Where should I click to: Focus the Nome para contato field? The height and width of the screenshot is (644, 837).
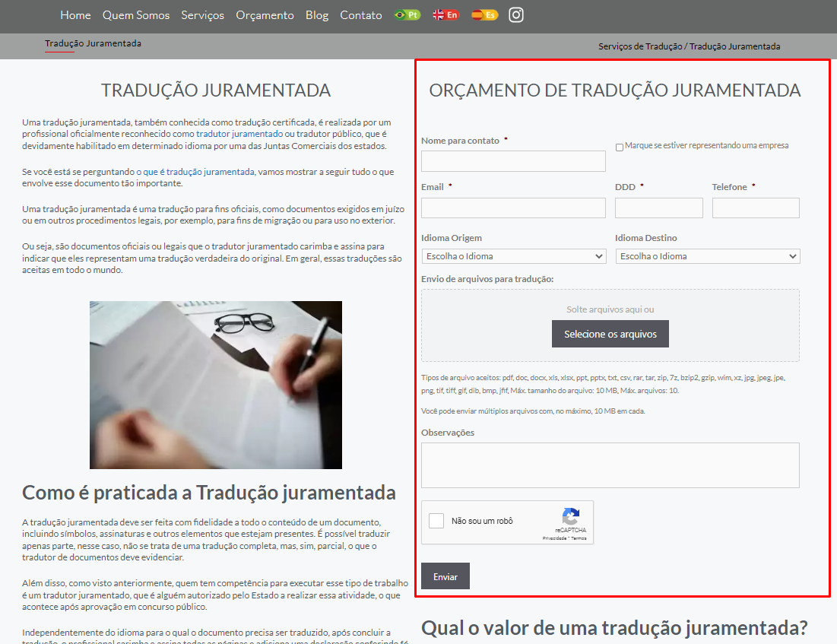tap(513, 161)
